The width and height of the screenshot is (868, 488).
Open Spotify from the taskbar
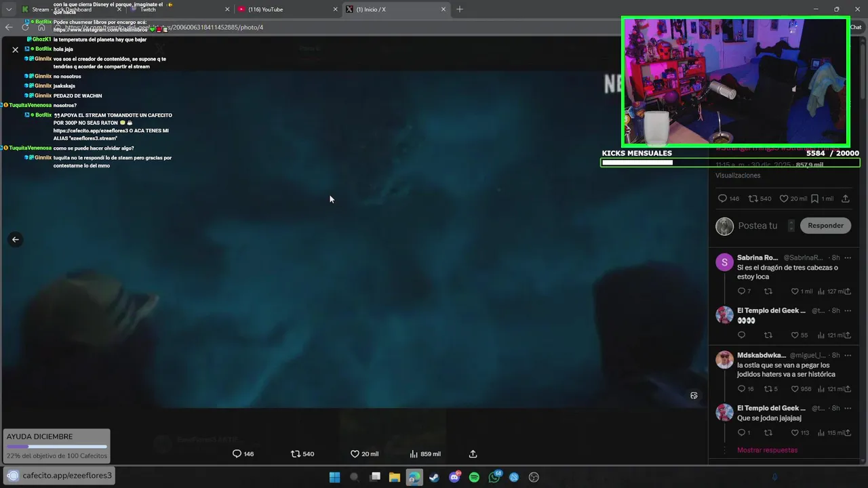tap(474, 477)
